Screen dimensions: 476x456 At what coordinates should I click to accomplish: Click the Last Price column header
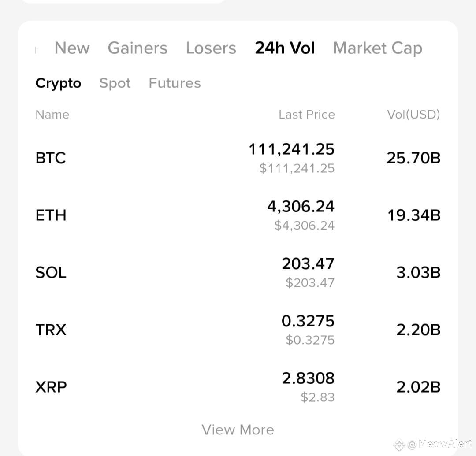click(307, 115)
